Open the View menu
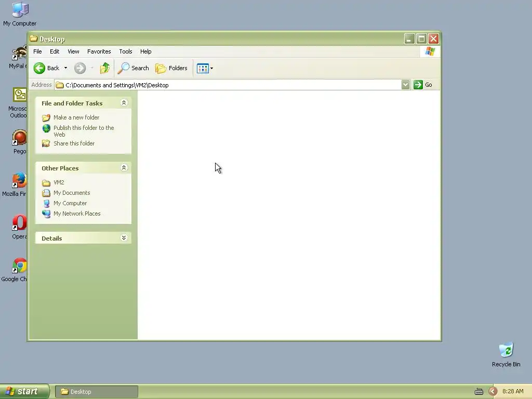Viewport: 532px width, 399px height. pyautogui.click(x=73, y=51)
